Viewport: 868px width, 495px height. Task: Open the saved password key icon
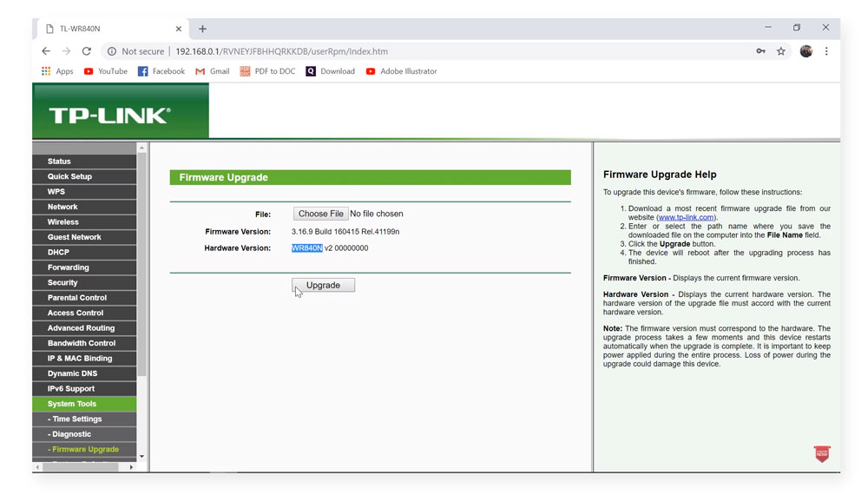tap(760, 51)
